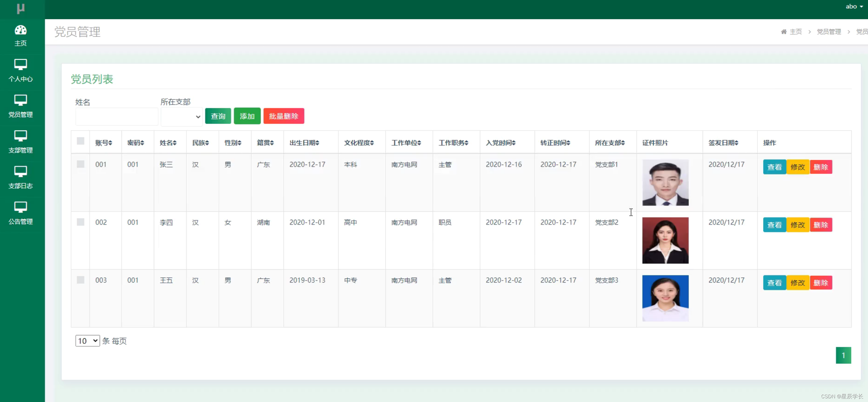
Task: Open the rows-per-page dropdown showing 10
Action: tap(88, 341)
